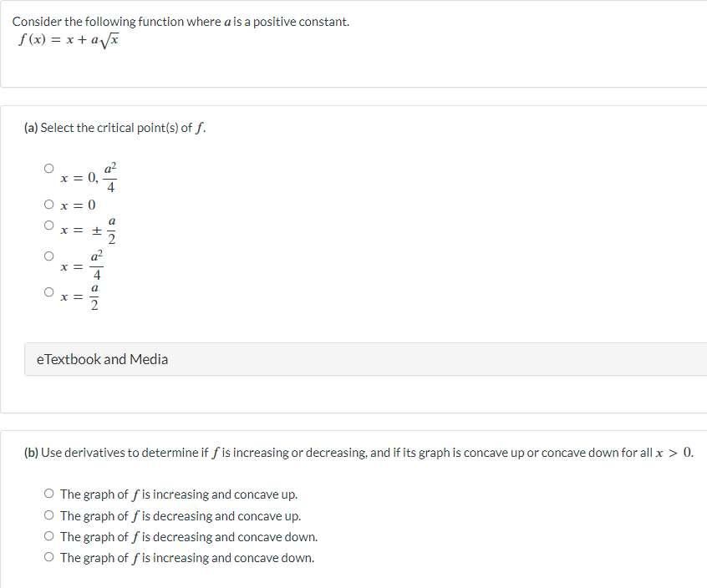Select the answer x = a/2
The width and height of the screenshot is (707, 588).
48,292
